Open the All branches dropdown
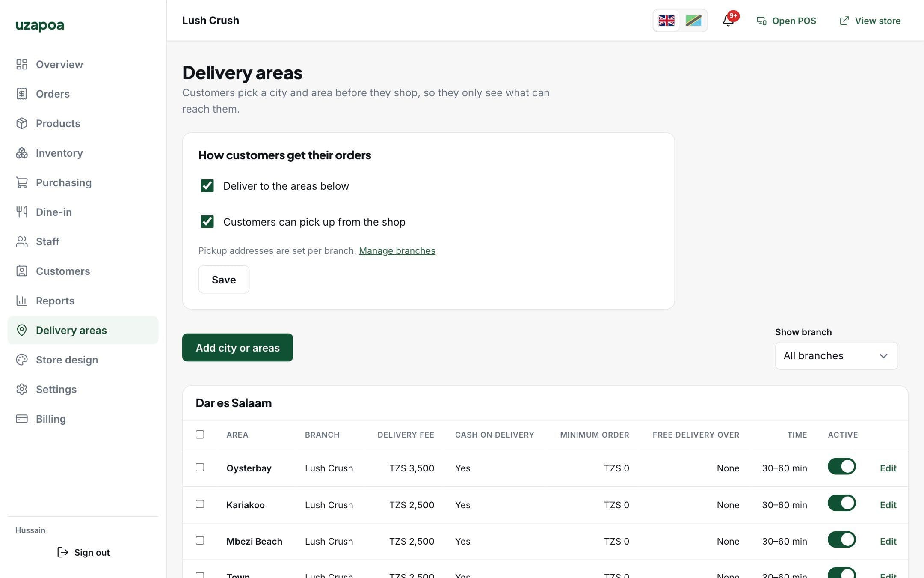The width and height of the screenshot is (924, 578). pyautogui.click(x=836, y=356)
